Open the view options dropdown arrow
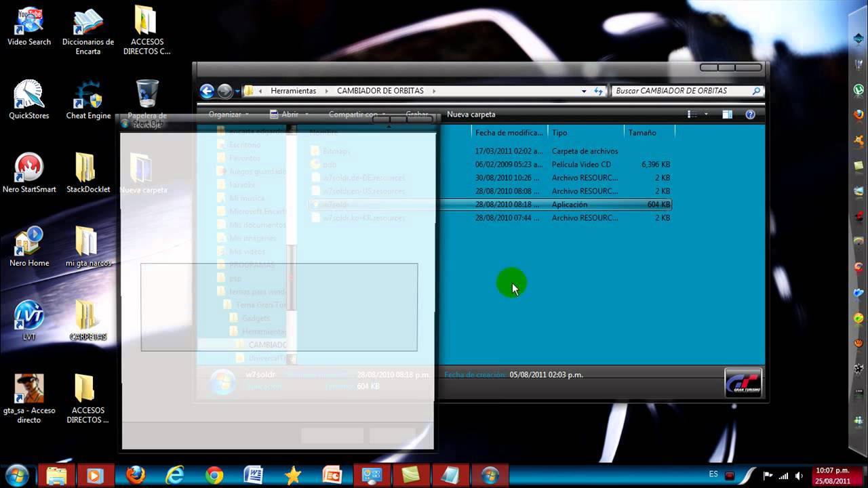This screenshot has height=488, width=868. tap(706, 115)
